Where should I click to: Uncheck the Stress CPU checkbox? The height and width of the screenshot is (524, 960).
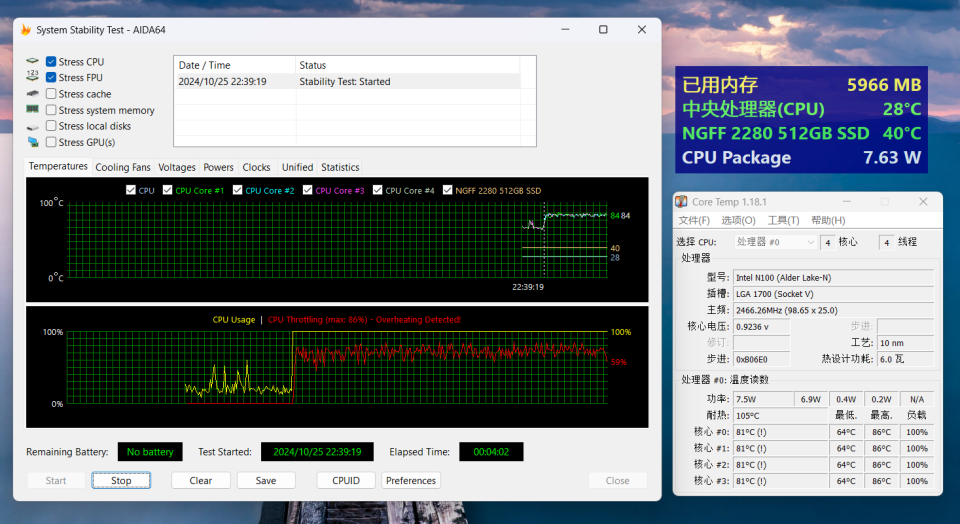tap(51, 62)
